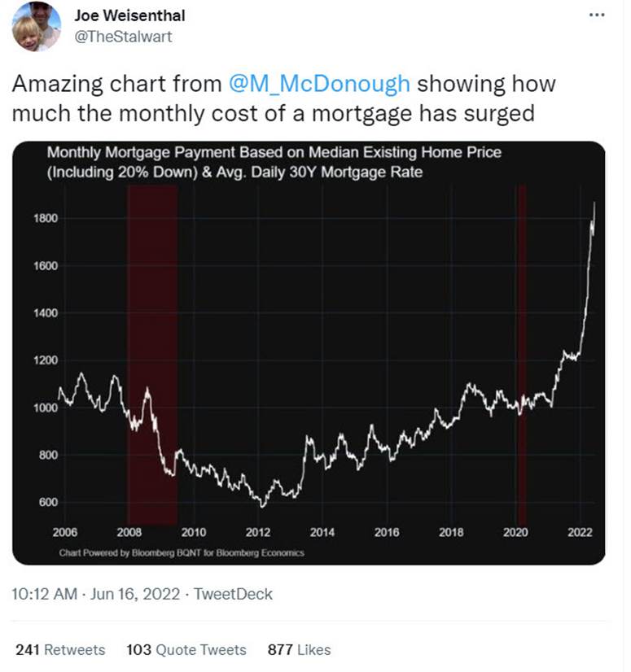631x672 pixels.
Task: Open the @TheStalwart handle link
Action: 122,36
